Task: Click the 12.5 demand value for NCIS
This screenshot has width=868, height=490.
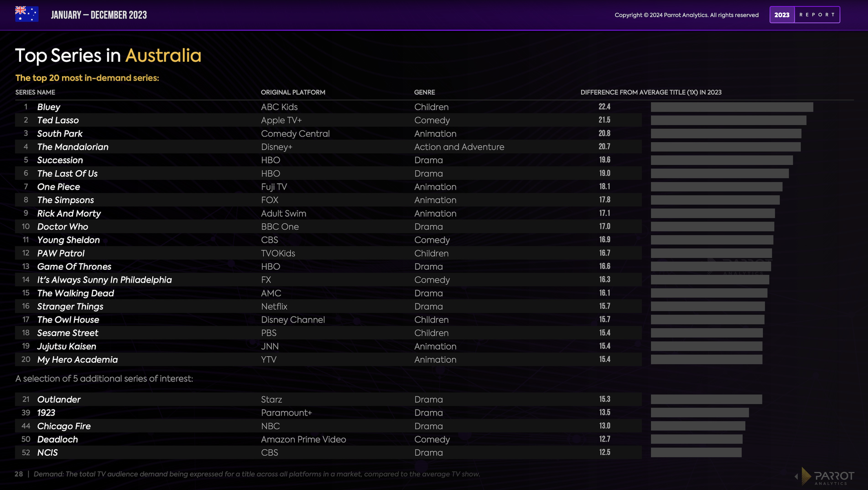Action: 605,452
